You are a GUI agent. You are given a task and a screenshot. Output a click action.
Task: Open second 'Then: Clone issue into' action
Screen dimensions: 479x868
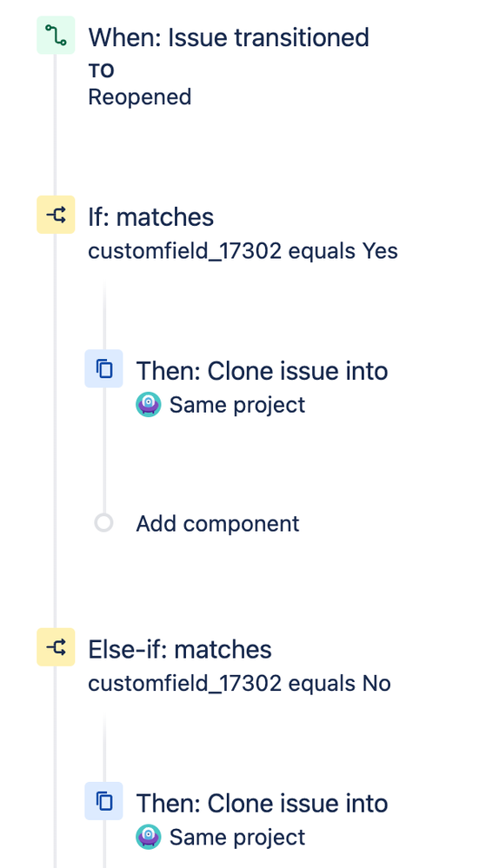(262, 803)
